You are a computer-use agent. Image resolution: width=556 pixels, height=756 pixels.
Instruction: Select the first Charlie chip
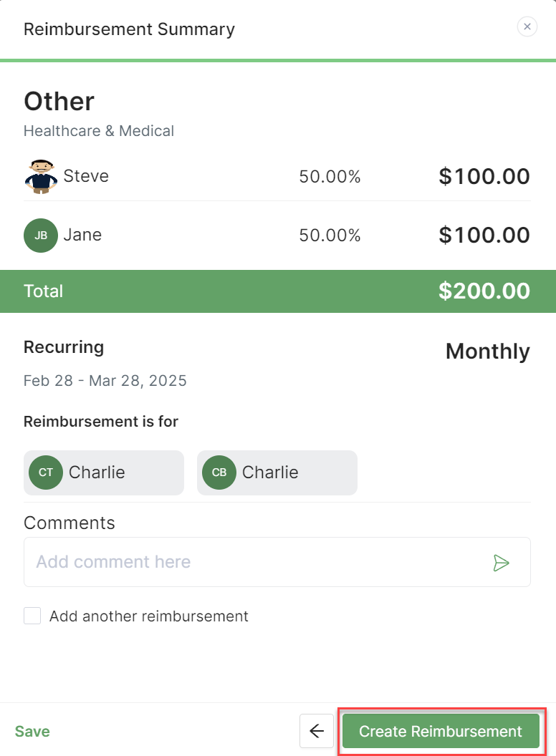pyautogui.click(x=104, y=472)
